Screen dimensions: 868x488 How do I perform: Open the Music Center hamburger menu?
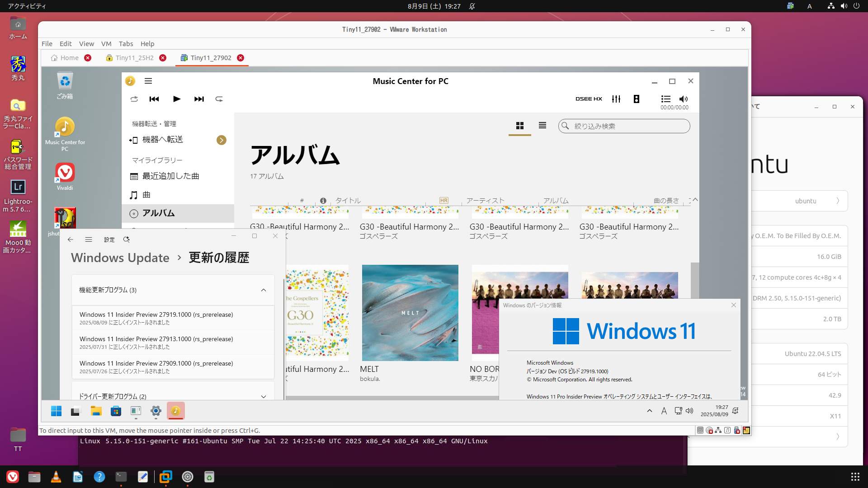[x=148, y=81]
